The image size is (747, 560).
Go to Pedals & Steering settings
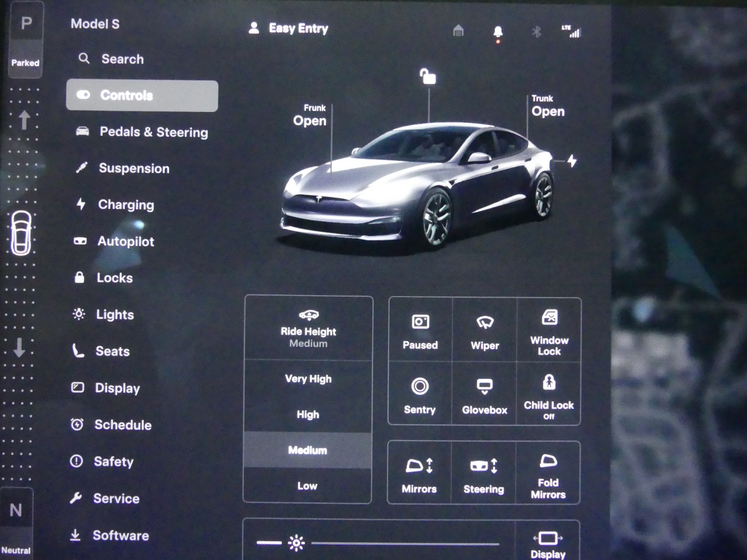tap(153, 132)
